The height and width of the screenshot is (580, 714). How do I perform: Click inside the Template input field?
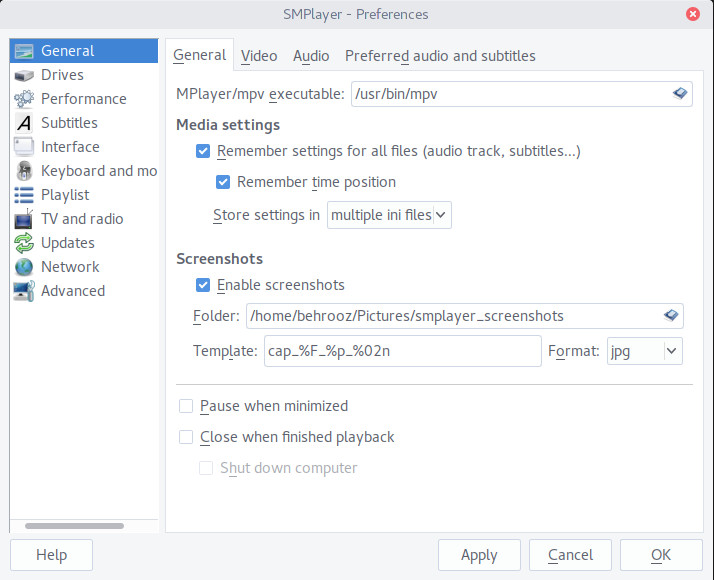pyautogui.click(x=403, y=351)
